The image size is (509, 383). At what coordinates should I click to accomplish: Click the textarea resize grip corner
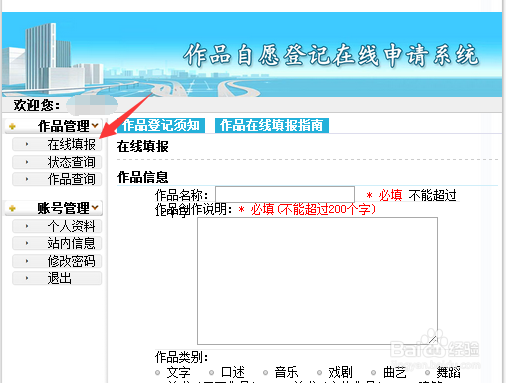tap(433, 340)
